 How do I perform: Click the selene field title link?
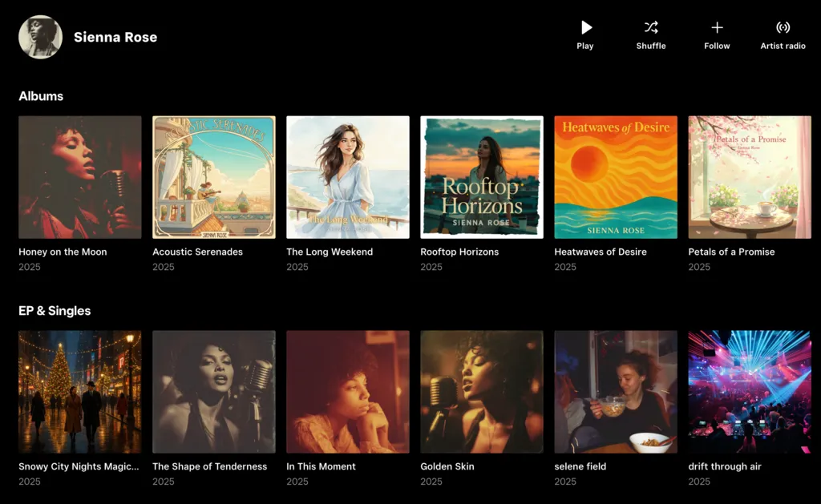click(x=580, y=466)
